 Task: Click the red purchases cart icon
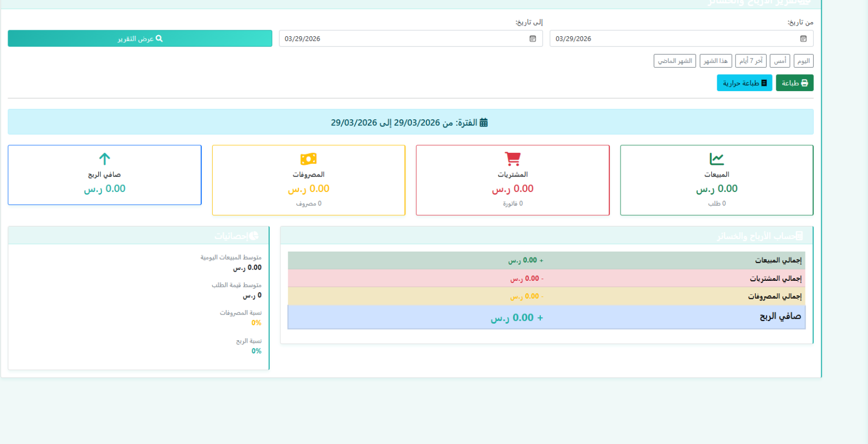(513, 159)
